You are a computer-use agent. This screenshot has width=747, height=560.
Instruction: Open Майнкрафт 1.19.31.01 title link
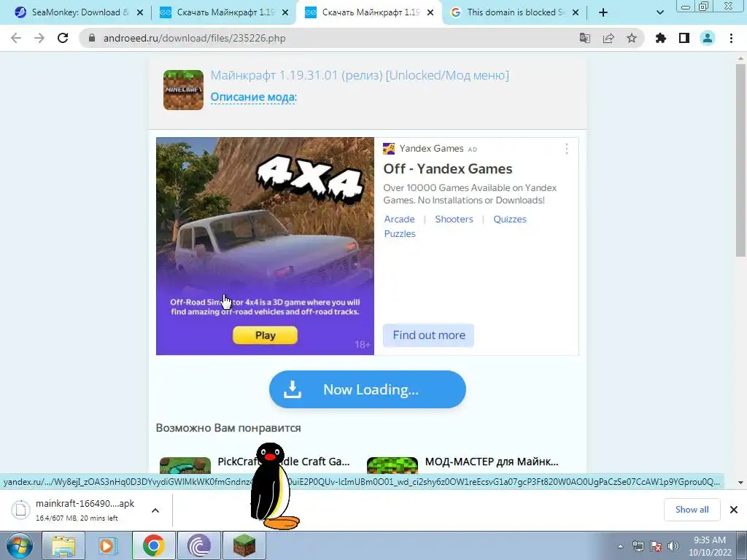coord(360,75)
